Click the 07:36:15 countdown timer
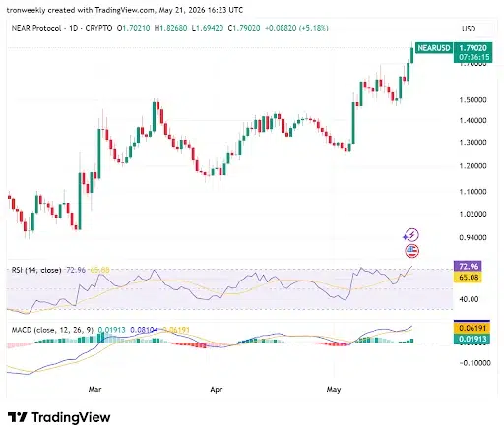Screen dimensions: 504x437 click(x=474, y=57)
